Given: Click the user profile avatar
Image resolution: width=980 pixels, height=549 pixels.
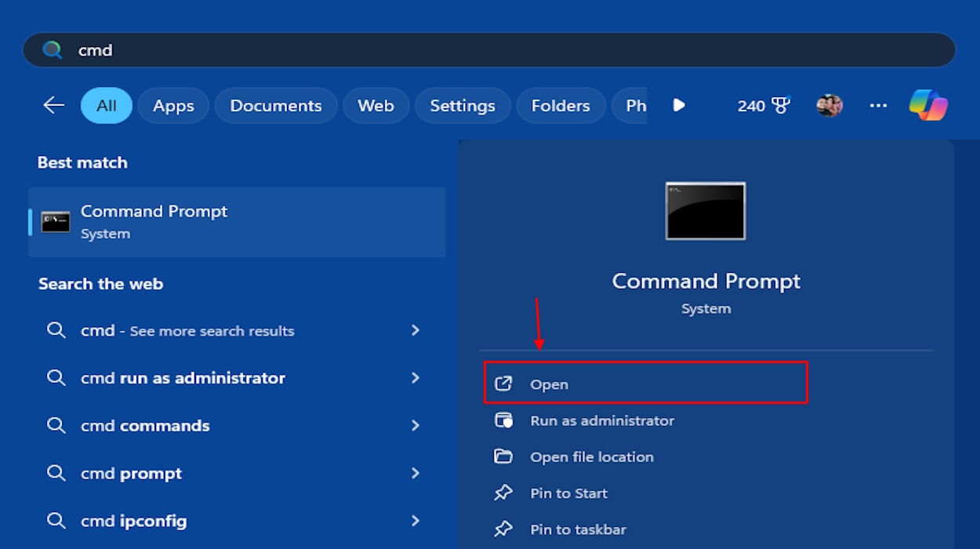Looking at the screenshot, I should tap(829, 105).
